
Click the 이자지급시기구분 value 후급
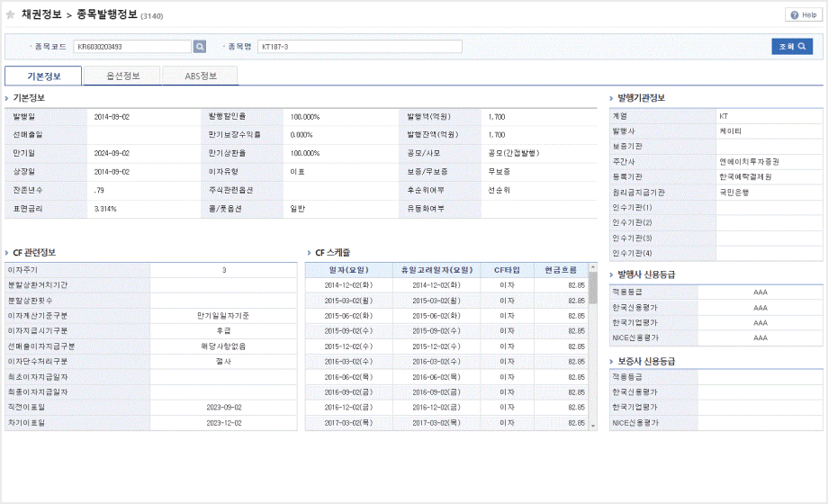(x=223, y=331)
